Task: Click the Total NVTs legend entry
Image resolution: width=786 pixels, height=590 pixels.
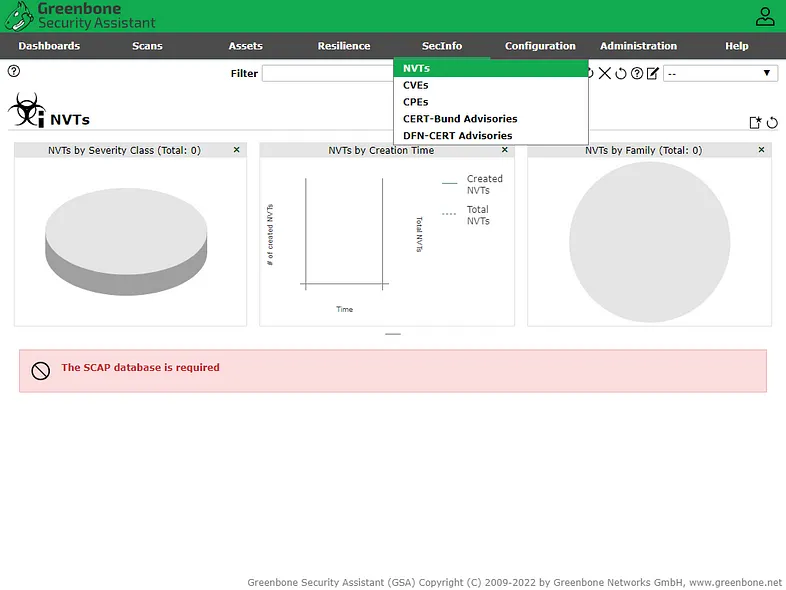Action: [x=466, y=215]
